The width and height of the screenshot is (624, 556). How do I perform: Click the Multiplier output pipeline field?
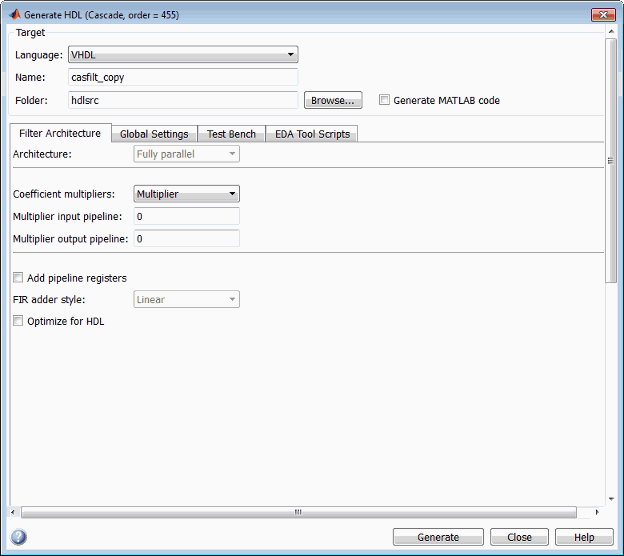point(186,239)
